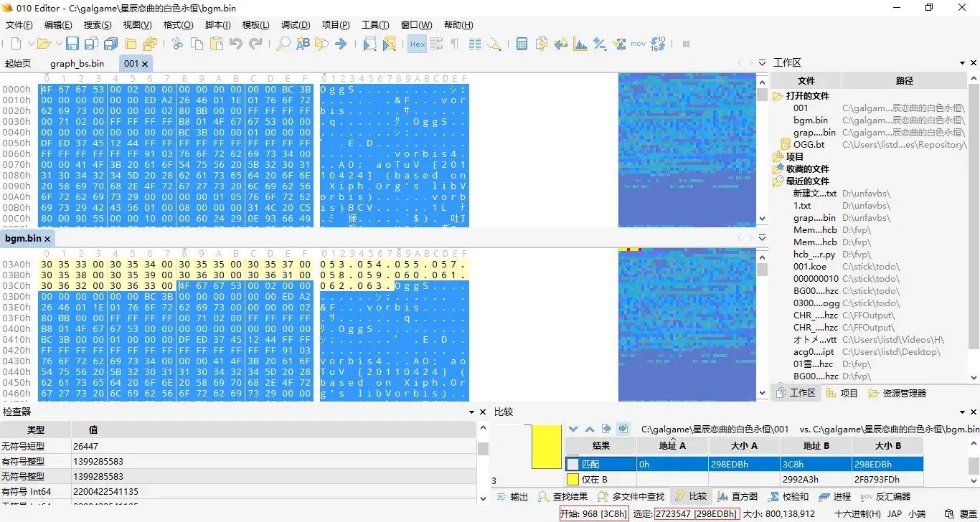The width and height of the screenshot is (980, 522).
Task: Open the 搜索(S) menu
Action: (x=98, y=25)
